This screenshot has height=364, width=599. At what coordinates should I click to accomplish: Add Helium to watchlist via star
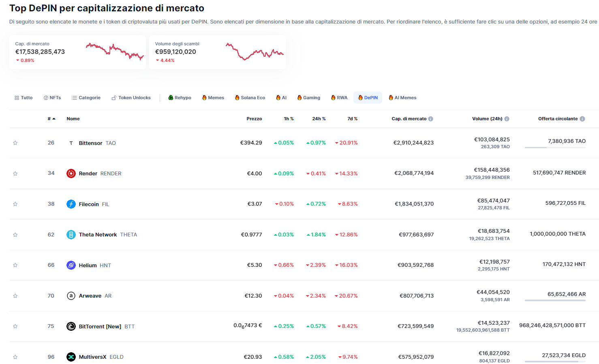tap(15, 265)
